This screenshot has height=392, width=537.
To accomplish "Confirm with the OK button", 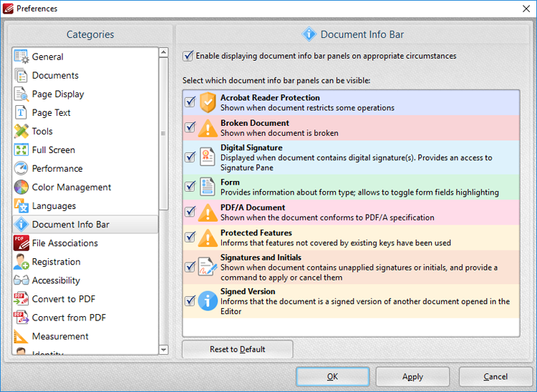I will pos(332,376).
